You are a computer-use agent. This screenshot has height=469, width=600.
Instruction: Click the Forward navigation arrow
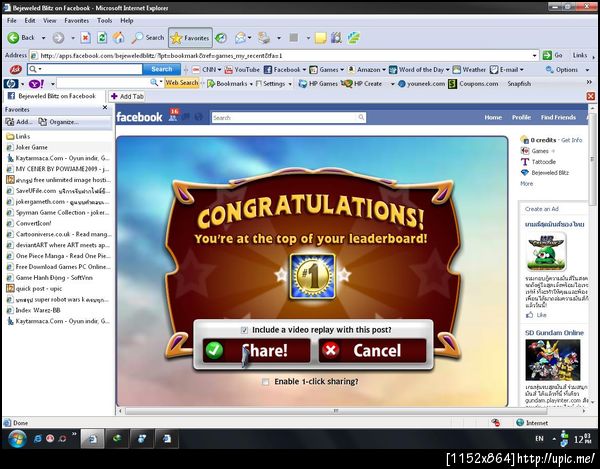(x=58, y=38)
